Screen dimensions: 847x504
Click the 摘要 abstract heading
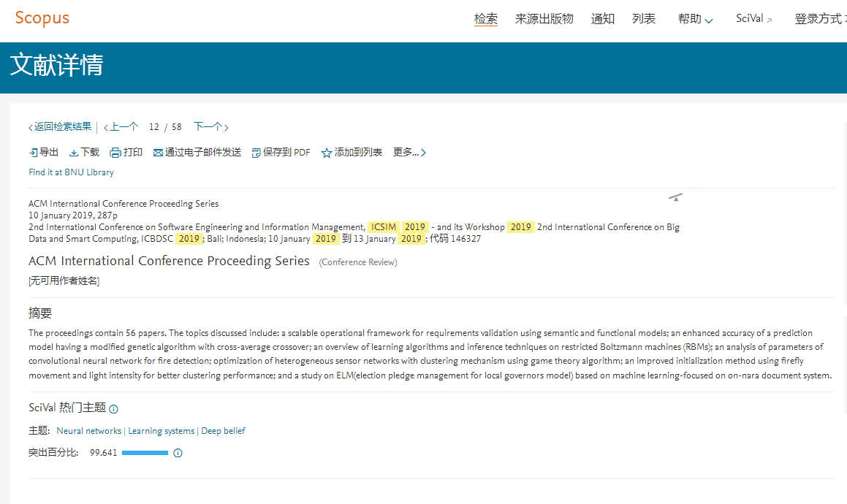(x=40, y=313)
